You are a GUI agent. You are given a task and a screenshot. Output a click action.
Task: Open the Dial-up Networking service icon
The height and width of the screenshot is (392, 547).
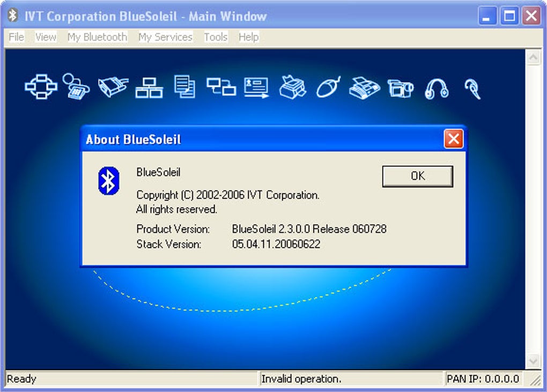[75, 87]
